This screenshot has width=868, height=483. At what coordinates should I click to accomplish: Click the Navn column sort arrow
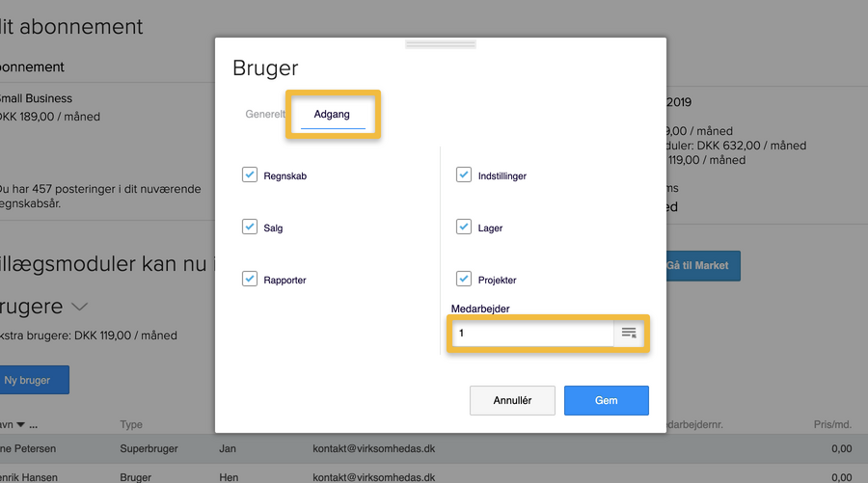coord(23,425)
